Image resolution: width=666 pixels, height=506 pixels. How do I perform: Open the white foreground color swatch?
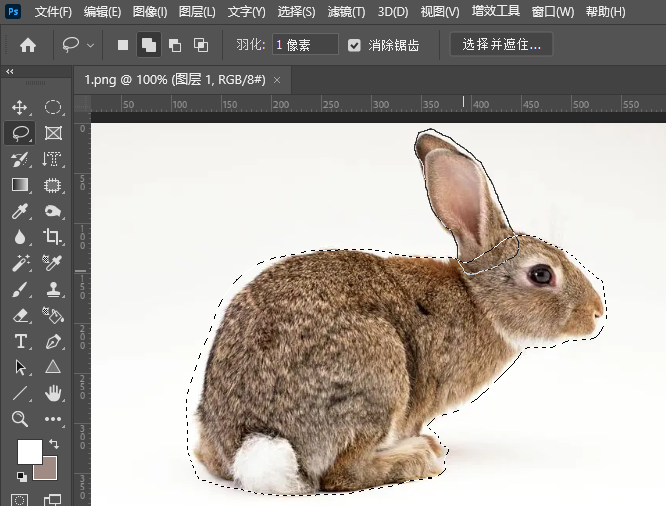click(x=29, y=451)
